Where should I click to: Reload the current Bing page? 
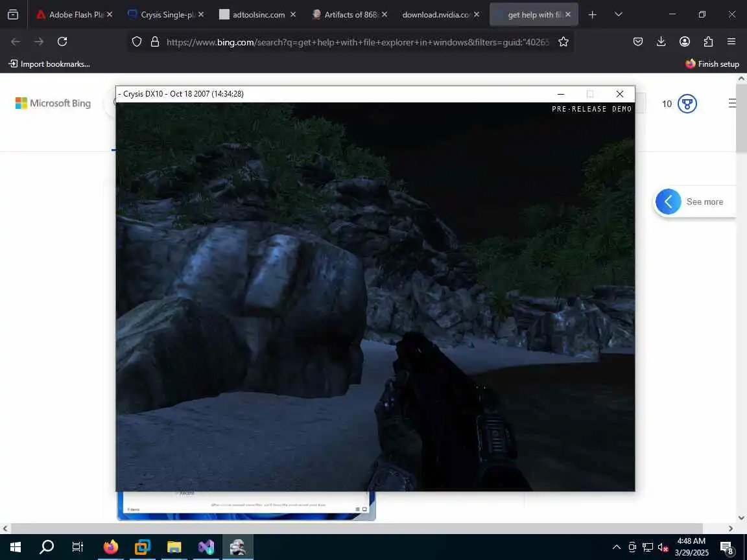pos(62,42)
